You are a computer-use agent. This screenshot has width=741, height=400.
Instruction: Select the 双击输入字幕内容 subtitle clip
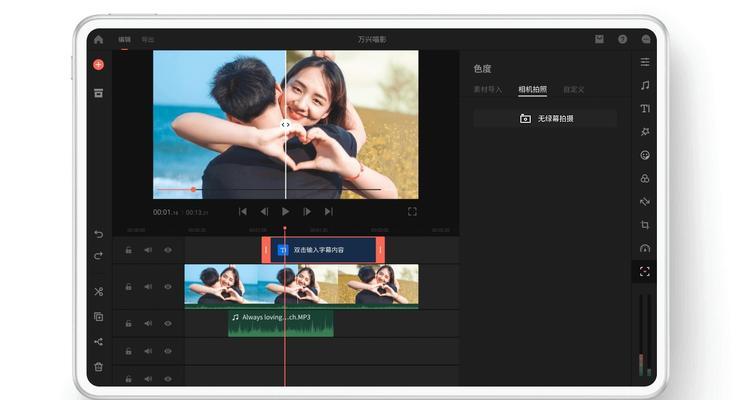coord(323,250)
